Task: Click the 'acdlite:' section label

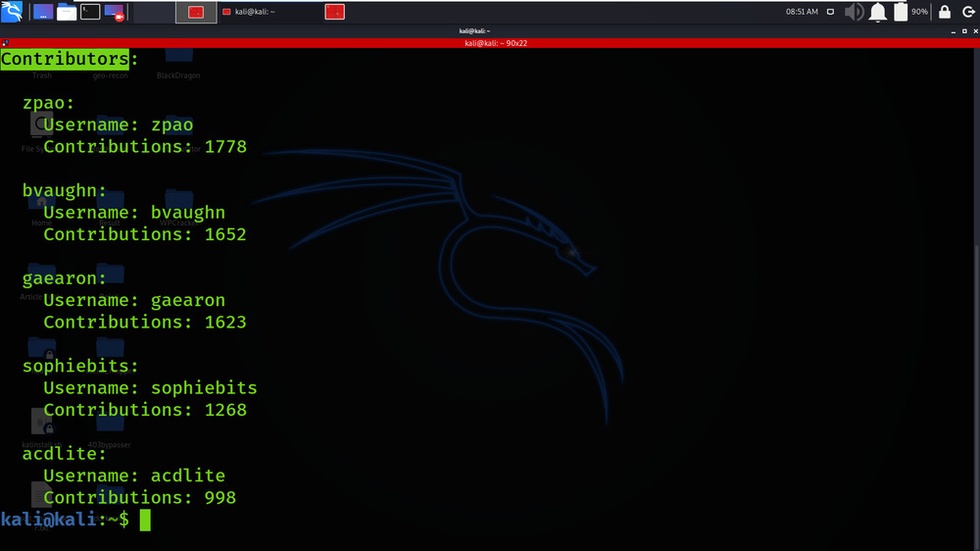Action: 65,453
